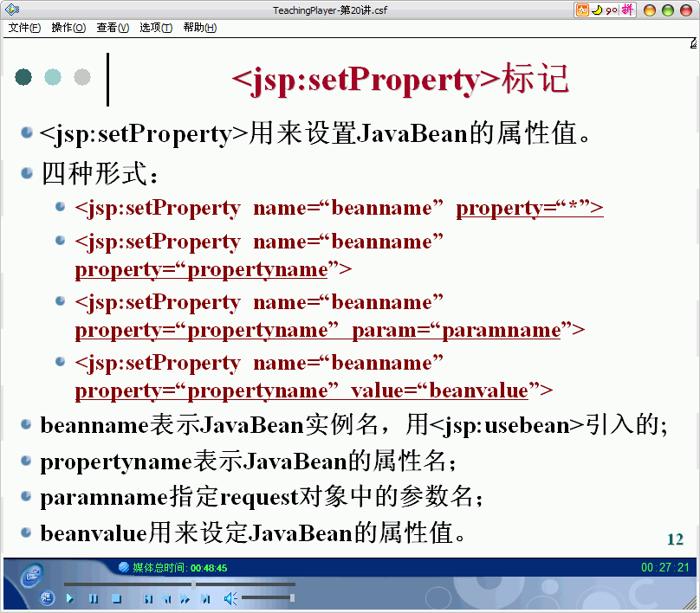The image size is (700, 613).
Task: Skip to the next chapter
Action: tap(205, 599)
